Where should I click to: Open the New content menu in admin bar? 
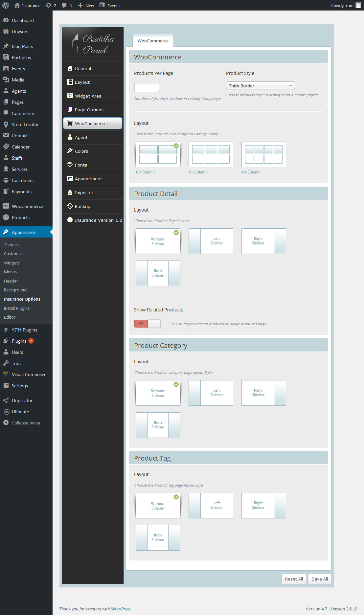pyautogui.click(x=86, y=5)
